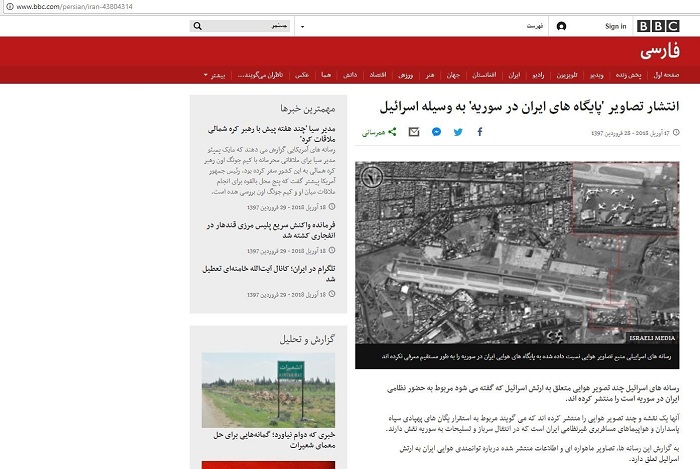Share article on Facebook

479,132
